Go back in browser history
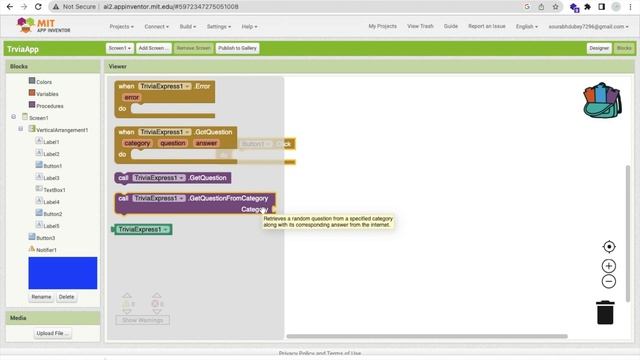Image resolution: width=640 pixels, height=360 pixels. point(10,7)
